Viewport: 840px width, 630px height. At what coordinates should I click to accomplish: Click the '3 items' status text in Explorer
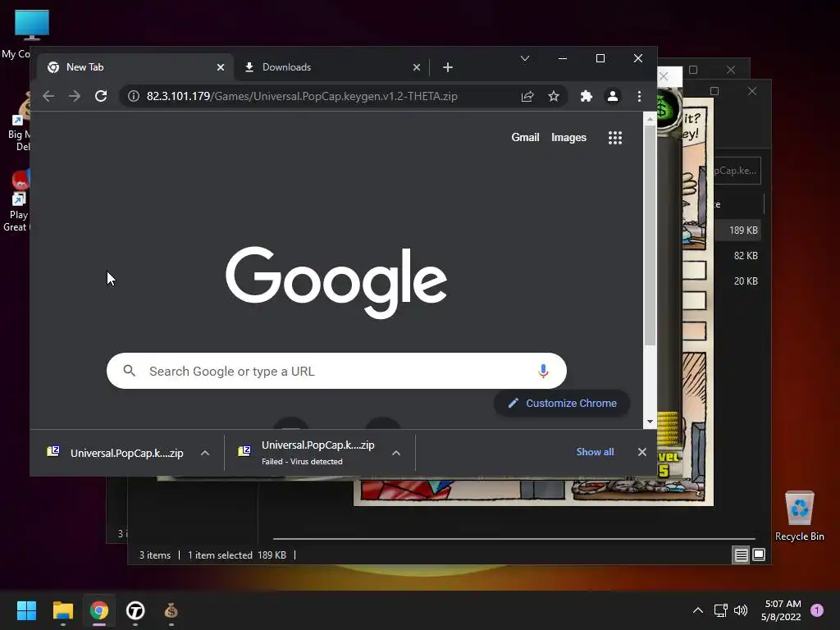coord(155,555)
